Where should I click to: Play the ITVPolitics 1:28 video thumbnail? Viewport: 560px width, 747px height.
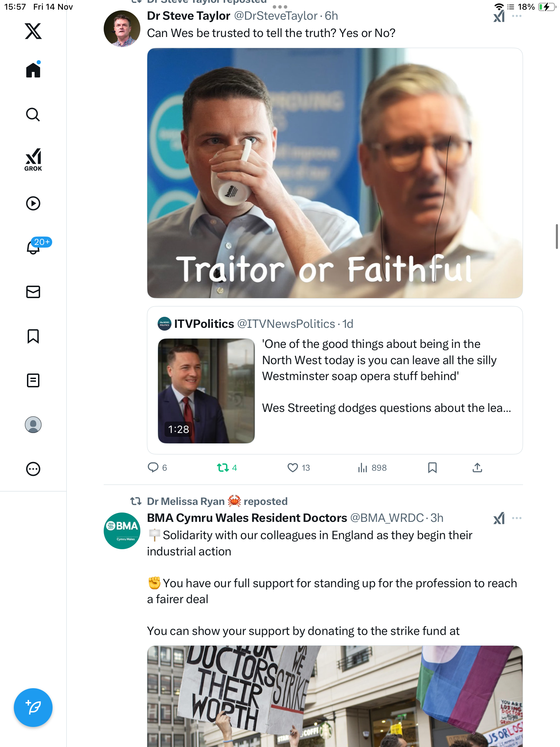coord(206,391)
